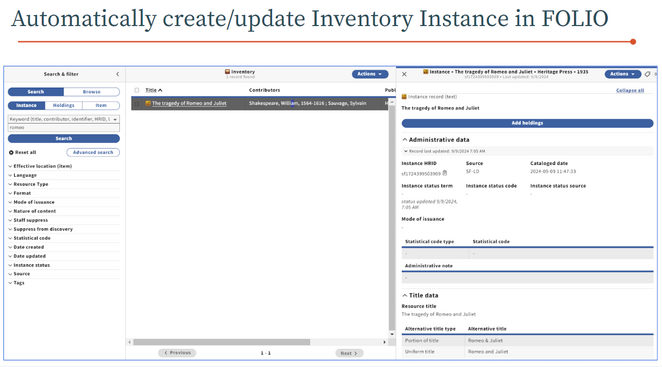
Task: Click the Instance record (text) icon
Action: [404, 97]
